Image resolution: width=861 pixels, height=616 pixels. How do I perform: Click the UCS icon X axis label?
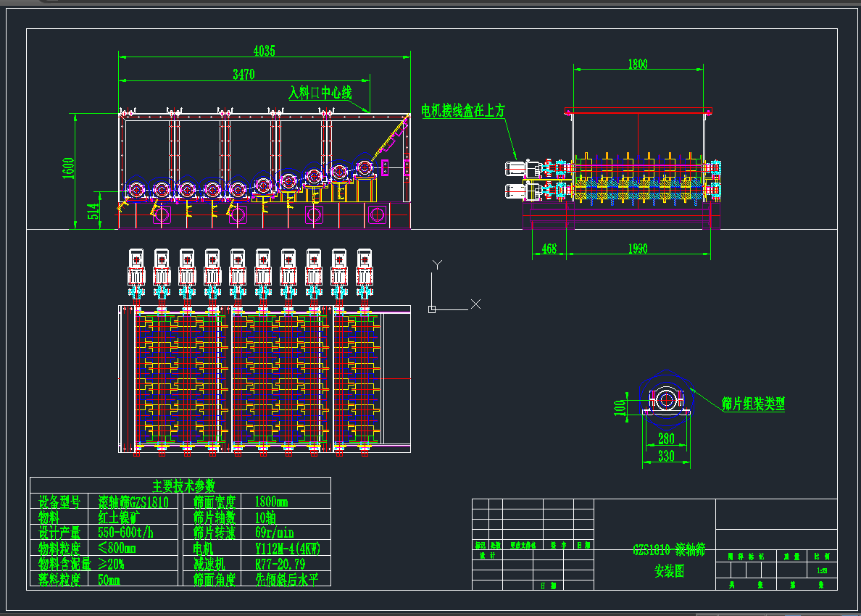[x=476, y=304]
